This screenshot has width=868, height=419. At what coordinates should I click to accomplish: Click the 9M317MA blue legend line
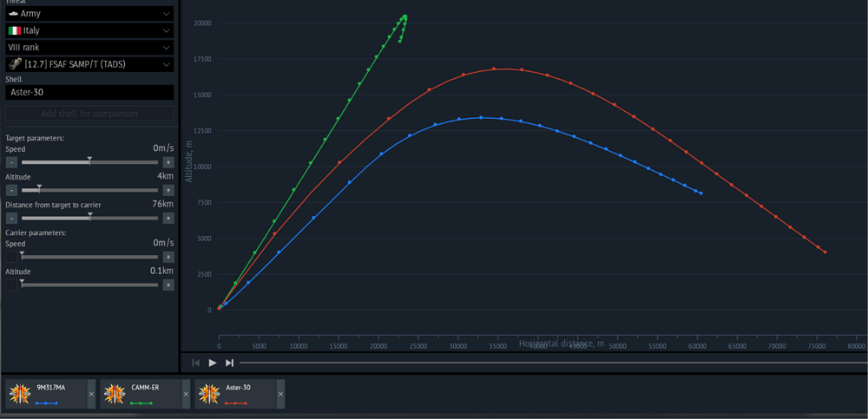pyautogui.click(x=47, y=403)
